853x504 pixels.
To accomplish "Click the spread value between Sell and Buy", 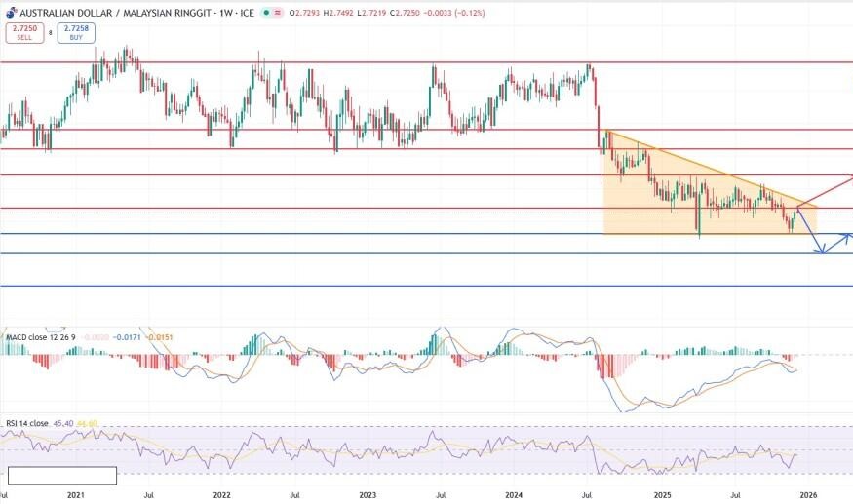I will pyautogui.click(x=51, y=32).
